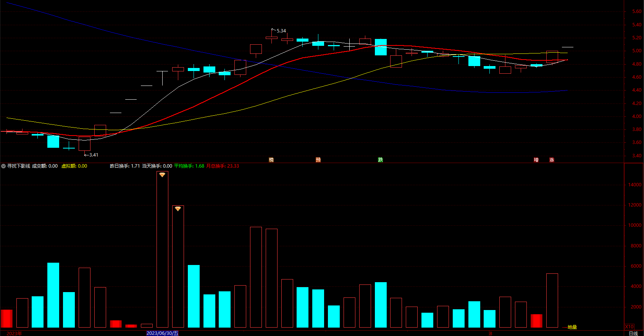Click the green 平均换手: 1.68 readout
644x336 pixels.
click(x=189, y=166)
